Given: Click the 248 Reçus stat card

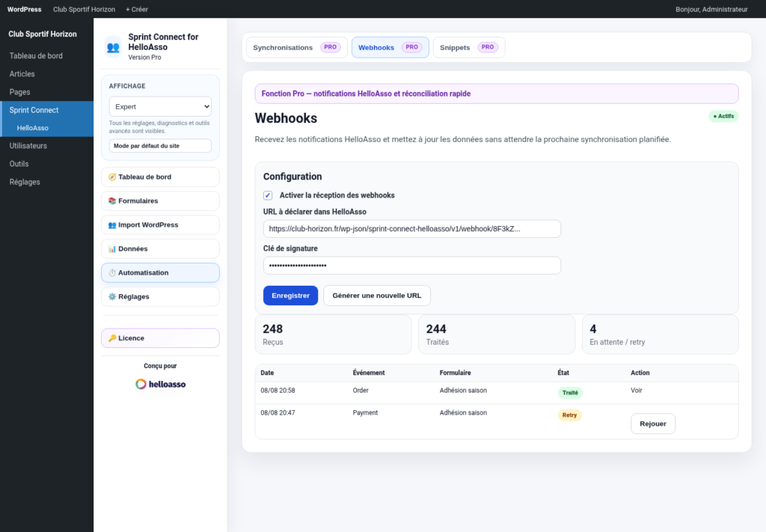Looking at the screenshot, I should 333,334.
